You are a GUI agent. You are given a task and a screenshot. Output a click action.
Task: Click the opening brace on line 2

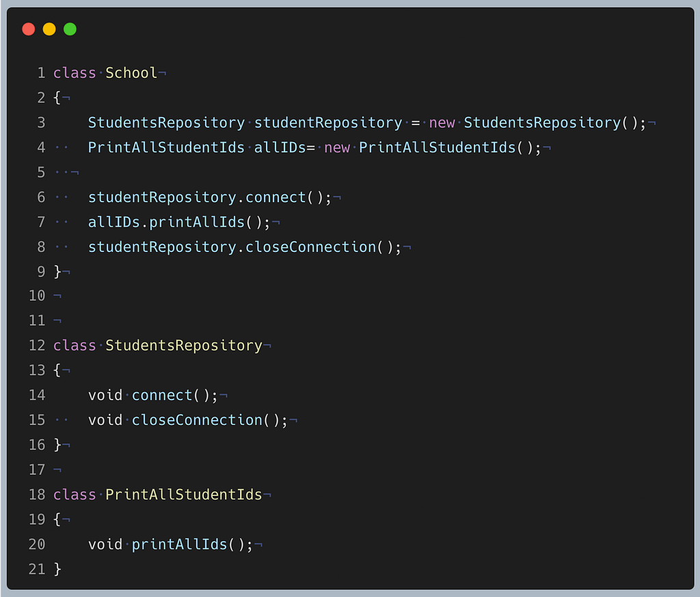[57, 98]
